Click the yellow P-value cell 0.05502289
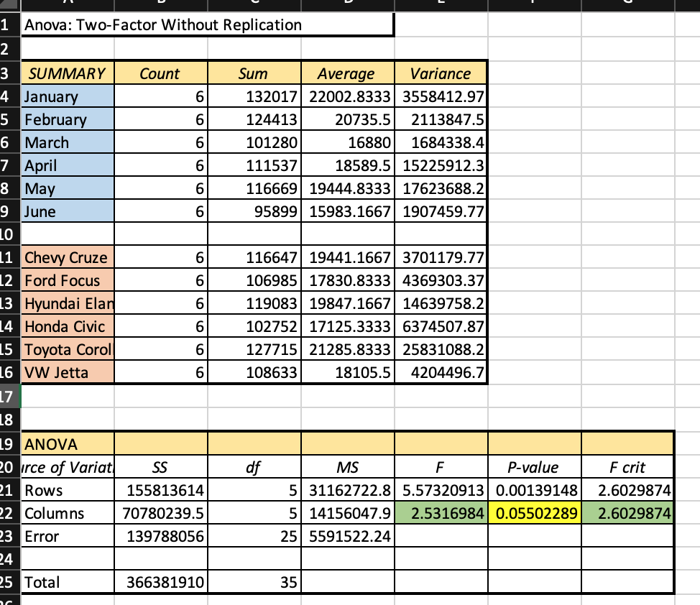700x605 pixels. tap(535, 513)
